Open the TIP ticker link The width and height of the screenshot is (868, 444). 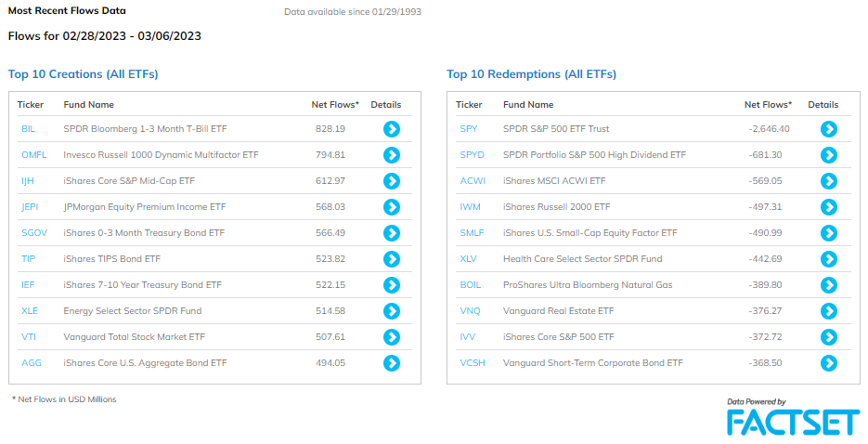[28, 258]
